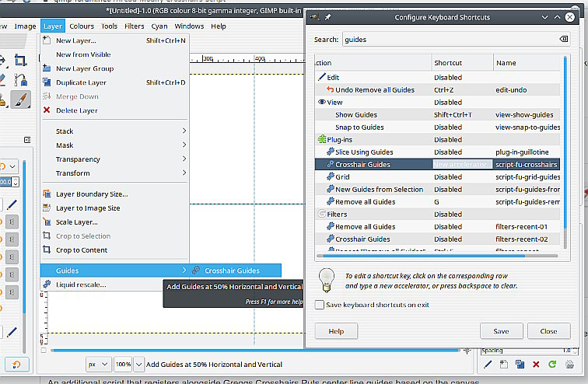
Task: Open the Colours menu
Action: point(82,26)
